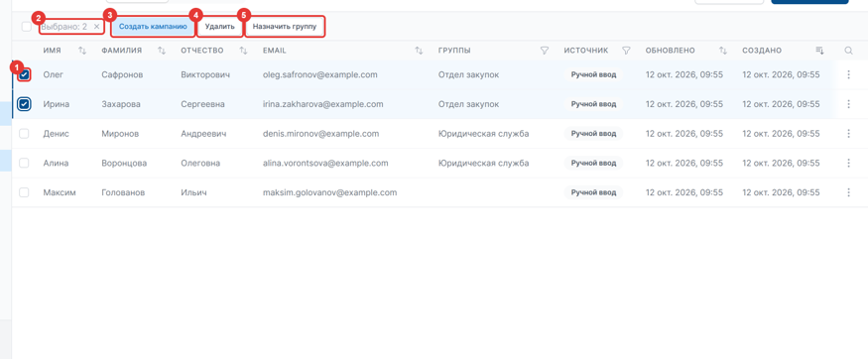Open ГРУППЫ column filter icon
This screenshot has width=868, height=359.
pyautogui.click(x=545, y=51)
